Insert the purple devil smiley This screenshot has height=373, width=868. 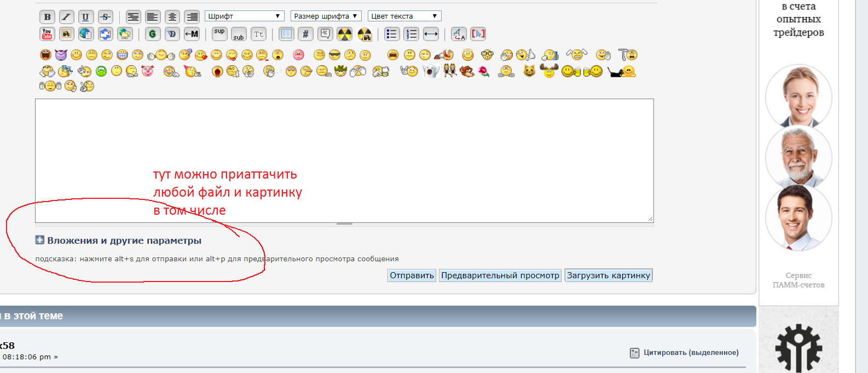point(61,55)
